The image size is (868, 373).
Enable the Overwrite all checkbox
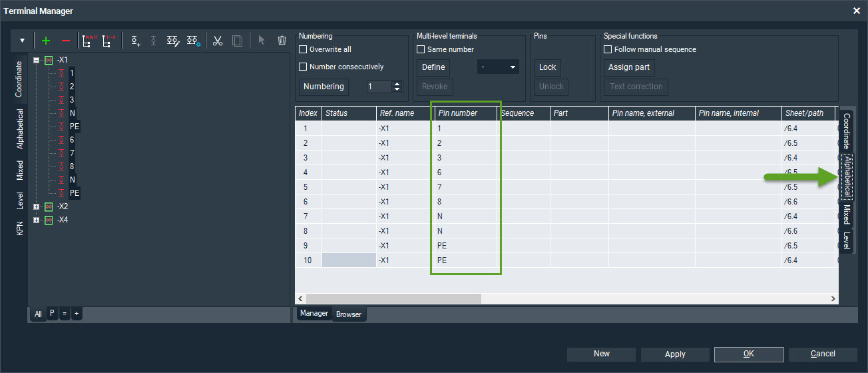[303, 49]
